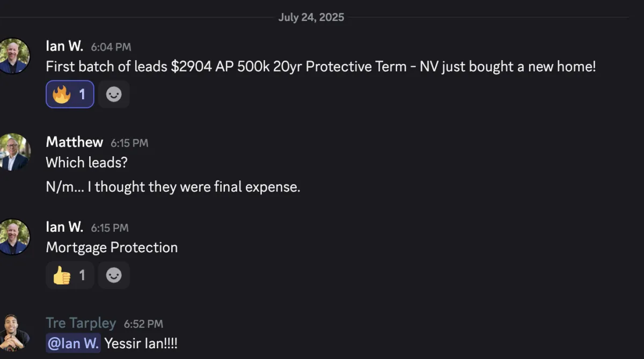Select the July 24, 2025 date divider

click(311, 17)
